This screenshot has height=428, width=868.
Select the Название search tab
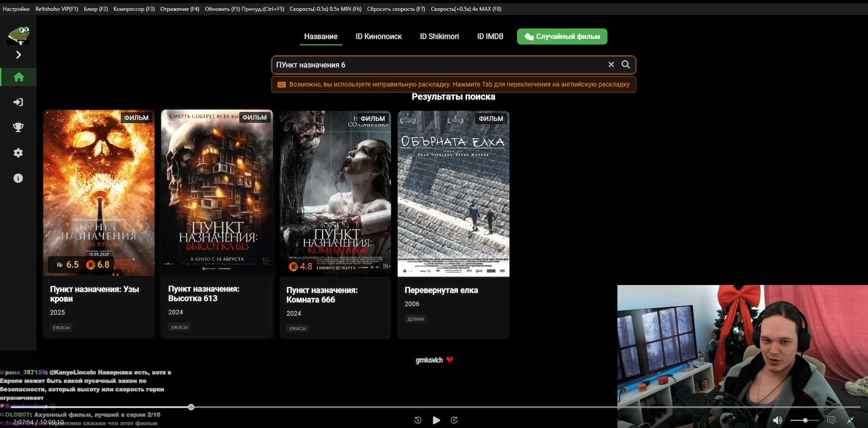click(321, 36)
